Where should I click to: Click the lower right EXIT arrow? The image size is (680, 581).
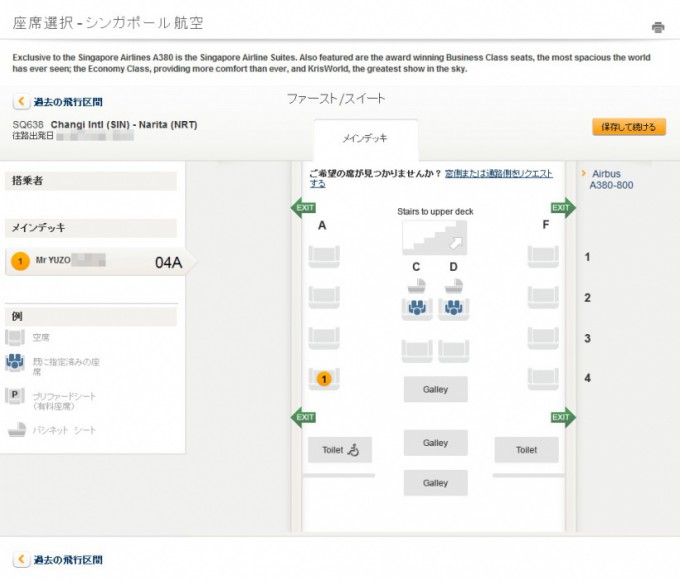pyautogui.click(x=563, y=417)
